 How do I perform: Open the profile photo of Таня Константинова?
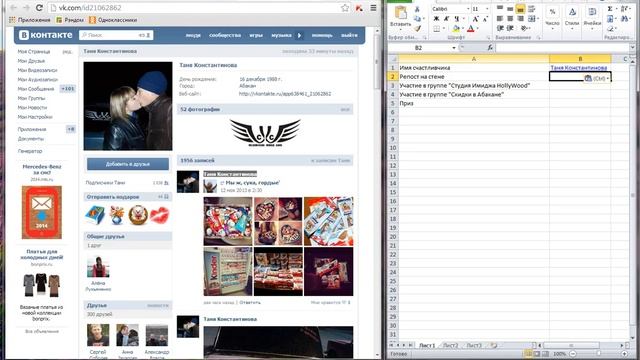coord(128,106)
